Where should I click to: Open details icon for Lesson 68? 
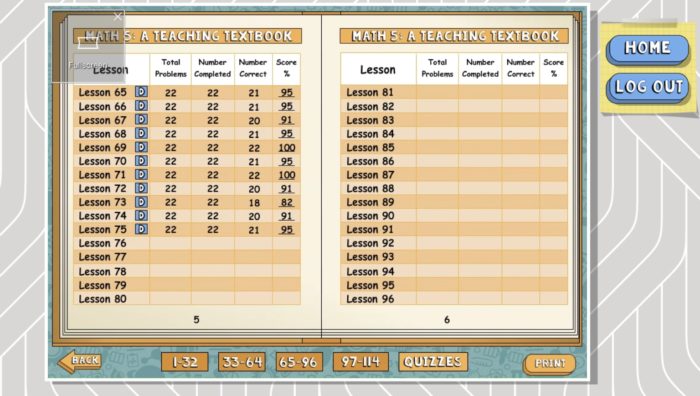coord(141,133)
